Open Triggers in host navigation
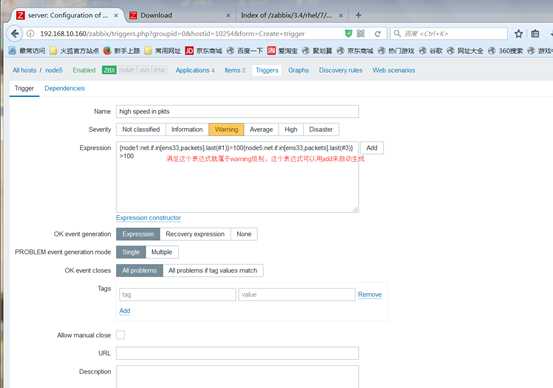The width and height of the screenshot is (553, 388). pyautogui.click(x=267, y=70)
